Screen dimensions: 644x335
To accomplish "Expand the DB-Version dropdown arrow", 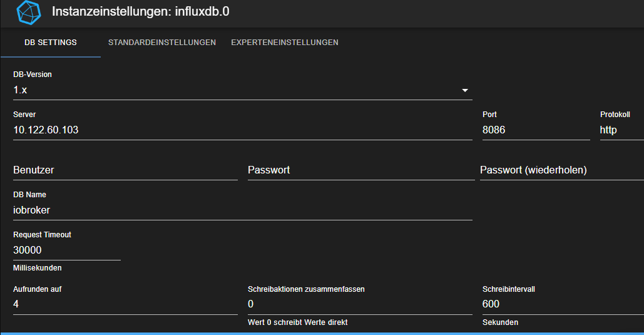I will point(464,90).
